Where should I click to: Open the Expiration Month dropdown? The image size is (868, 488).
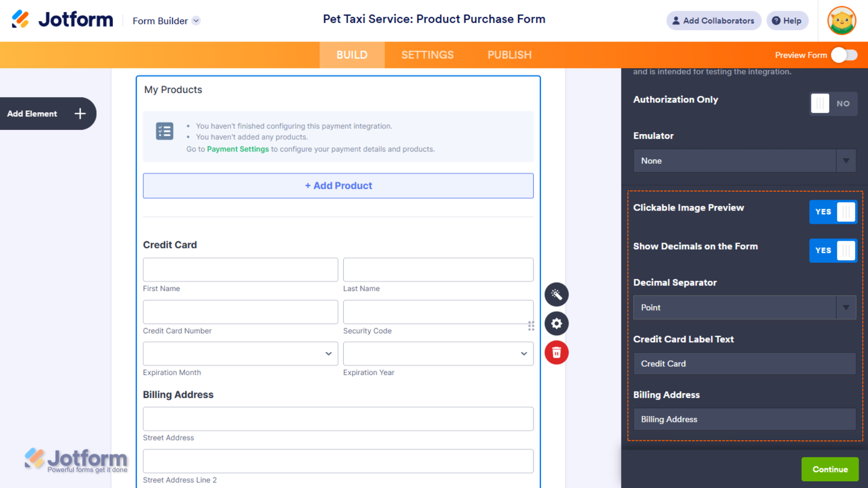click(x=240, y=353)
